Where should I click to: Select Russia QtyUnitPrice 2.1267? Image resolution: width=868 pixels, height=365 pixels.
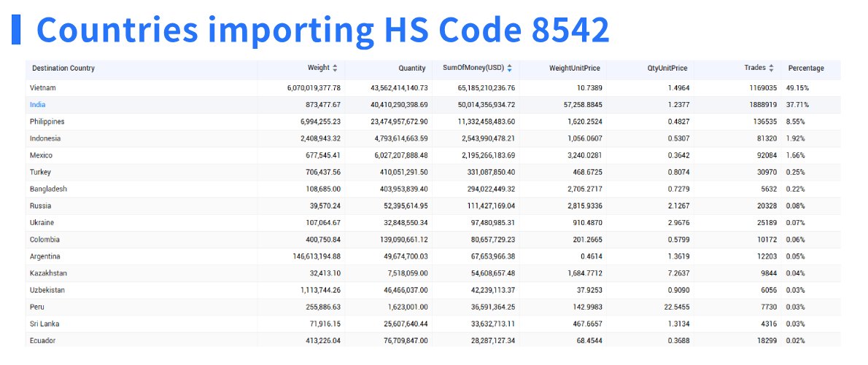click(678, 205)
